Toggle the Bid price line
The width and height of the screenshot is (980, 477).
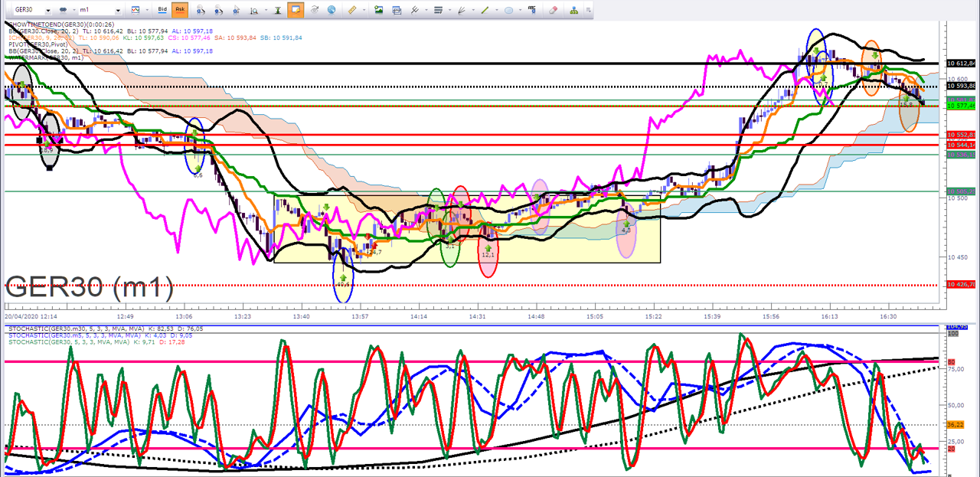pos(162,10)
